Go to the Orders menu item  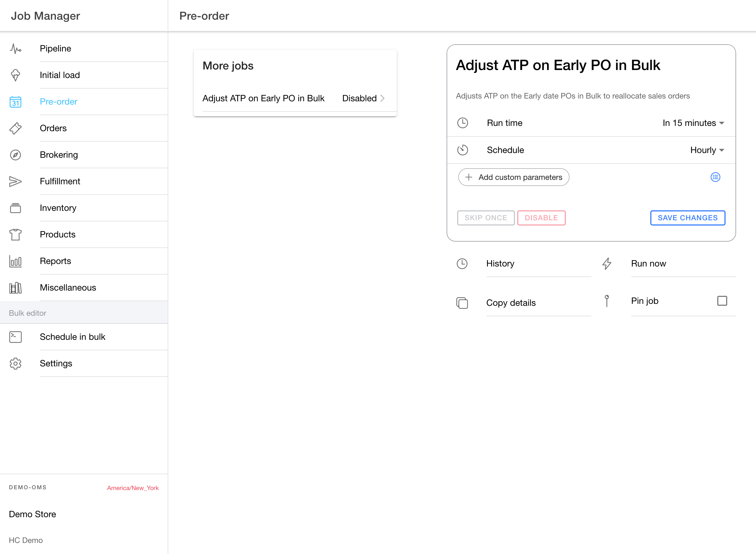point(53,128)
